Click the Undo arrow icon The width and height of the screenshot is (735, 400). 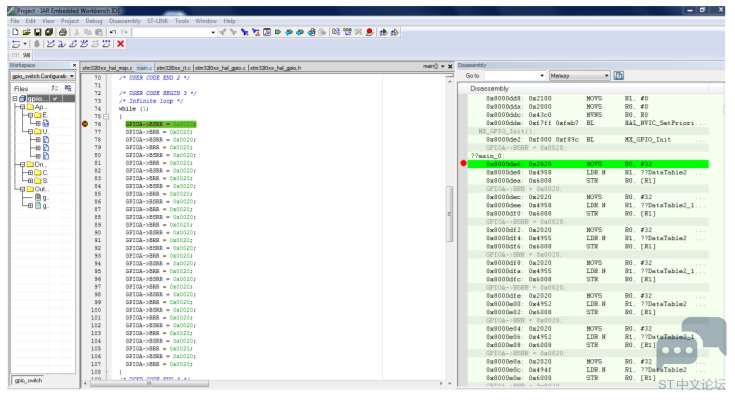(x=113, y=32)
